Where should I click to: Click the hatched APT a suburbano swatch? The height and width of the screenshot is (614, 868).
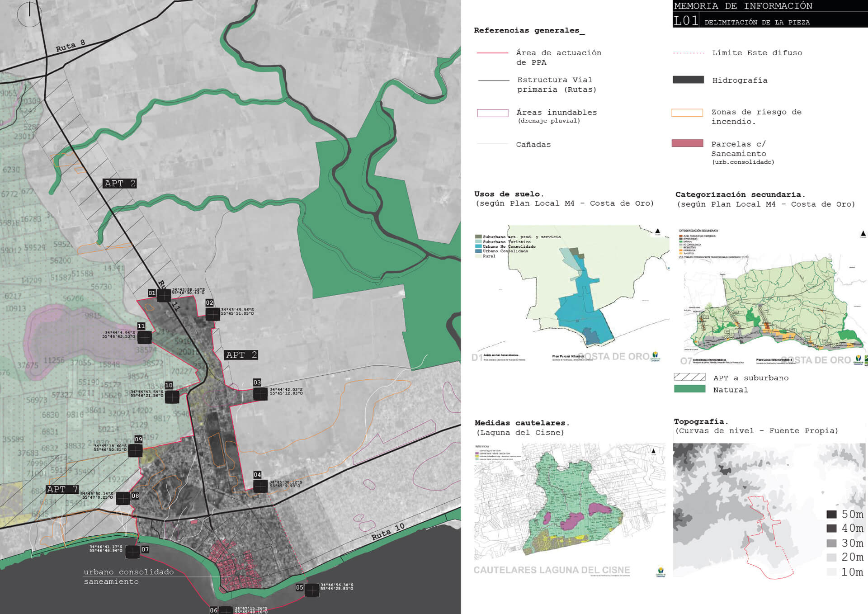[x=689, y=377]
